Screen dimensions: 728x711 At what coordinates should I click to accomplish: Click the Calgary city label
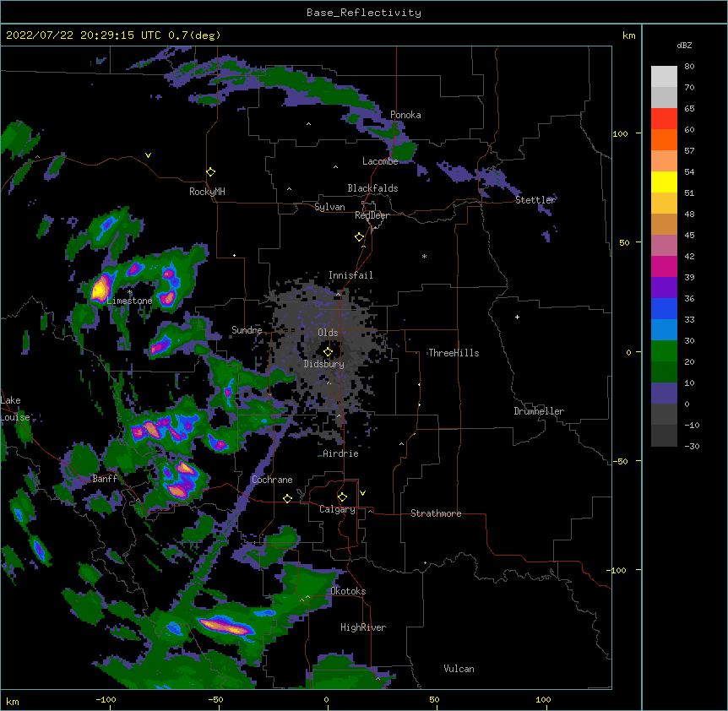pyautogui.click(x=337, y=509)
